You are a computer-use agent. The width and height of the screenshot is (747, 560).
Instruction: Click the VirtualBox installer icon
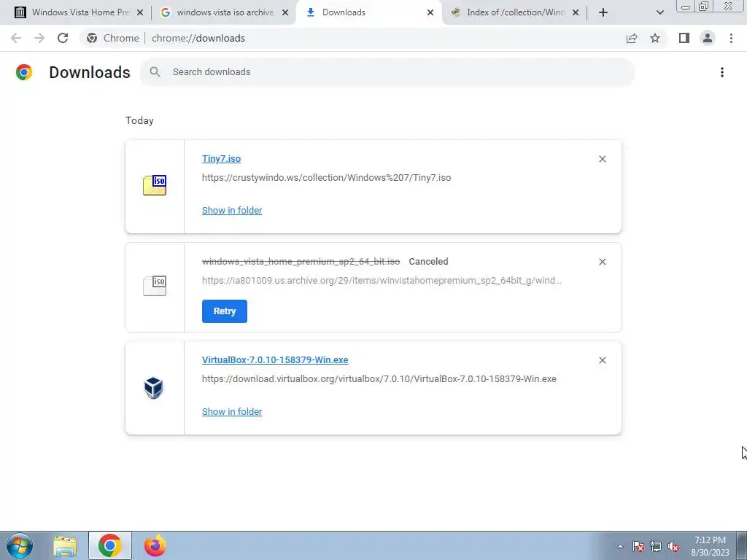(x=154, y=388)
